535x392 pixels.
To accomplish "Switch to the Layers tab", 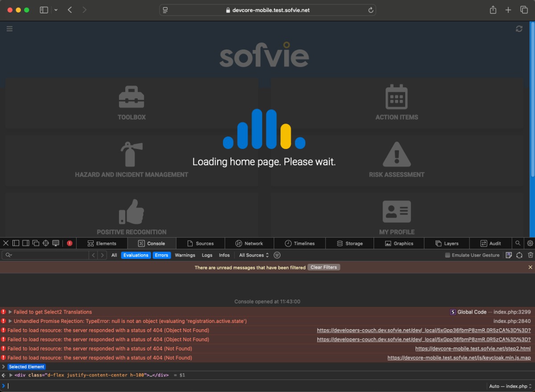I will 447,243.
